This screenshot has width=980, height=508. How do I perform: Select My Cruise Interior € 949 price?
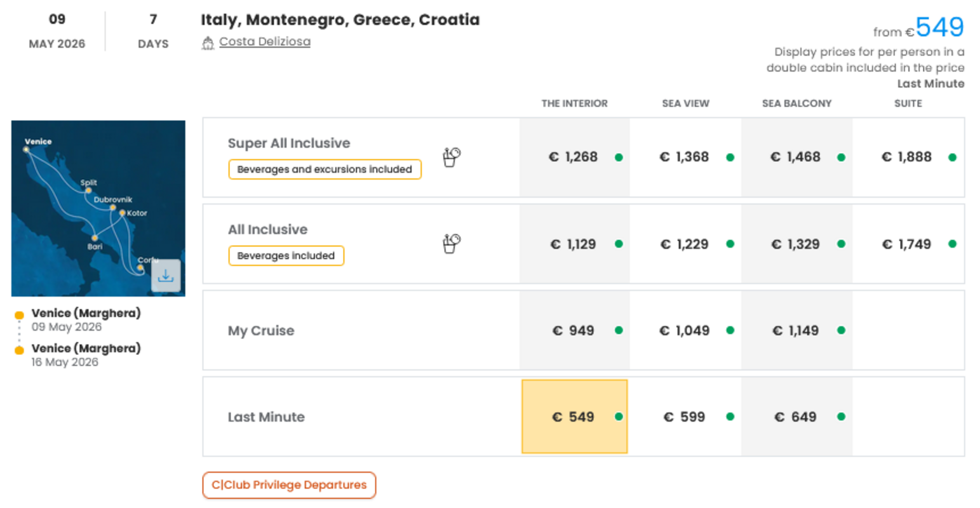(x=574, y=330)
